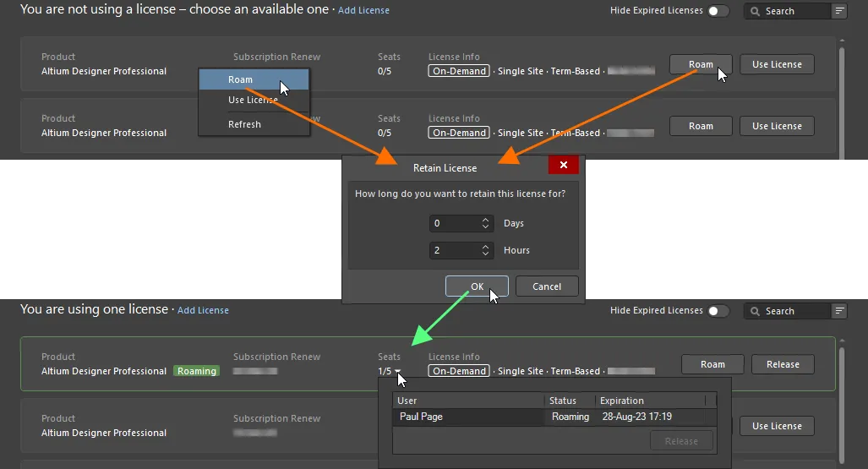Click Add License link in top panel
868x469 pixels.
[x=363, y=10]
